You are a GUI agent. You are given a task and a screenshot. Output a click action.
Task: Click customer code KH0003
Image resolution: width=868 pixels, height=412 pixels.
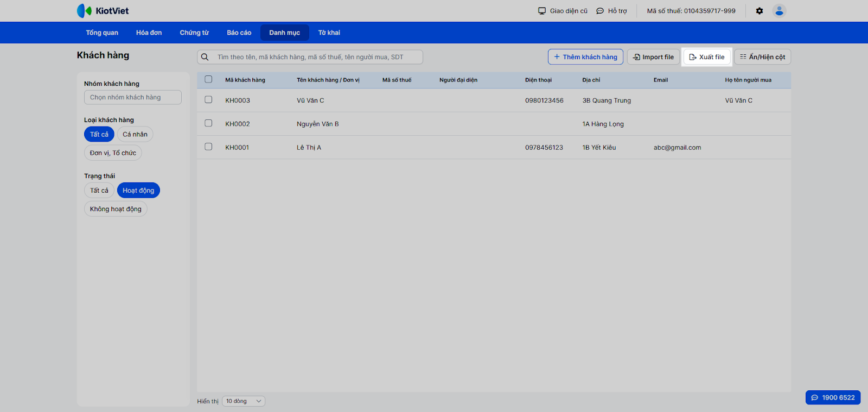[x=238, y=100]
